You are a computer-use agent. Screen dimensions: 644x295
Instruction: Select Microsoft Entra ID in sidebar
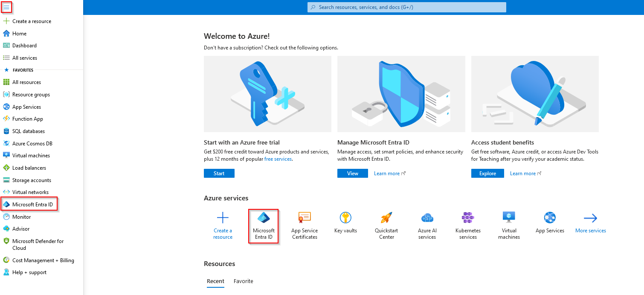[29, 205]
